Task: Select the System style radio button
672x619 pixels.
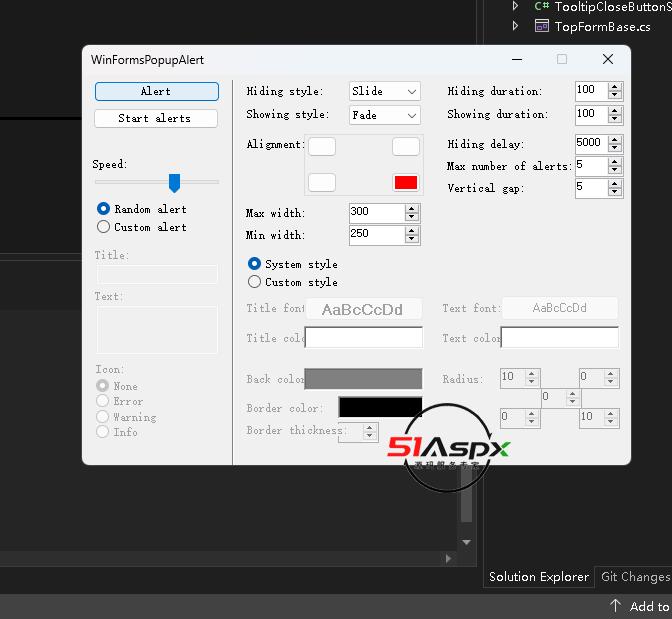Action: pos(255,264)
